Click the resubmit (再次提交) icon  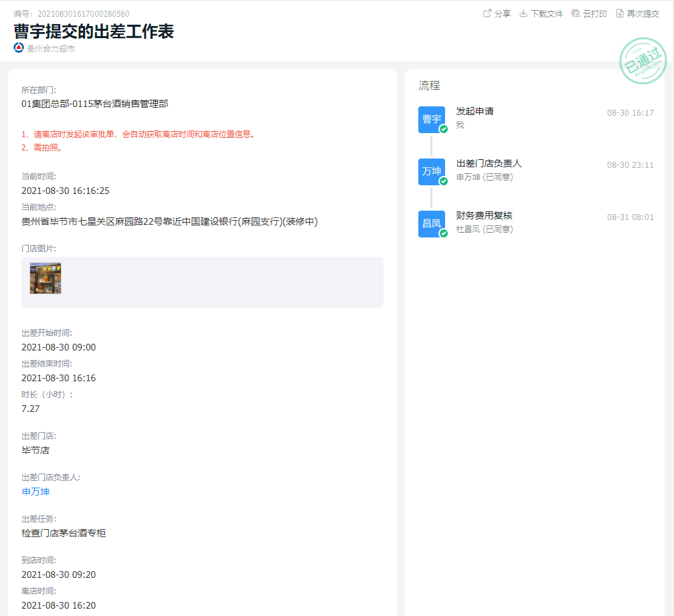[620, 13]
